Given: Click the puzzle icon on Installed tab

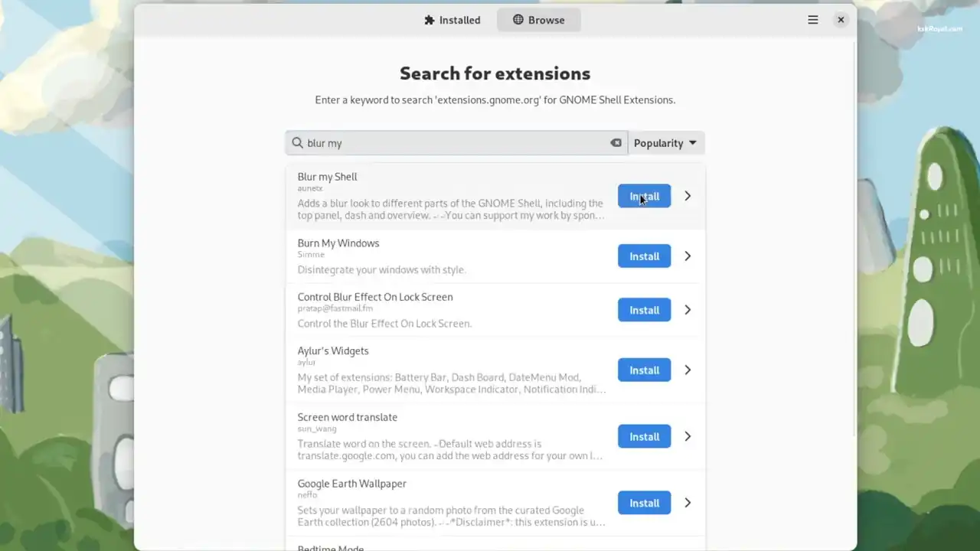Looking at the screenshot, I should [x=430, y=20].
